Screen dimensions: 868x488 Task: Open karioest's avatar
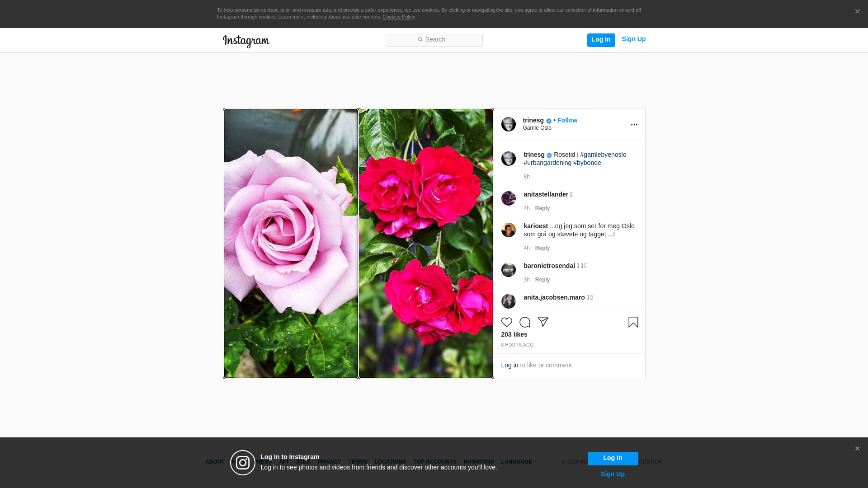click(508, 230)
